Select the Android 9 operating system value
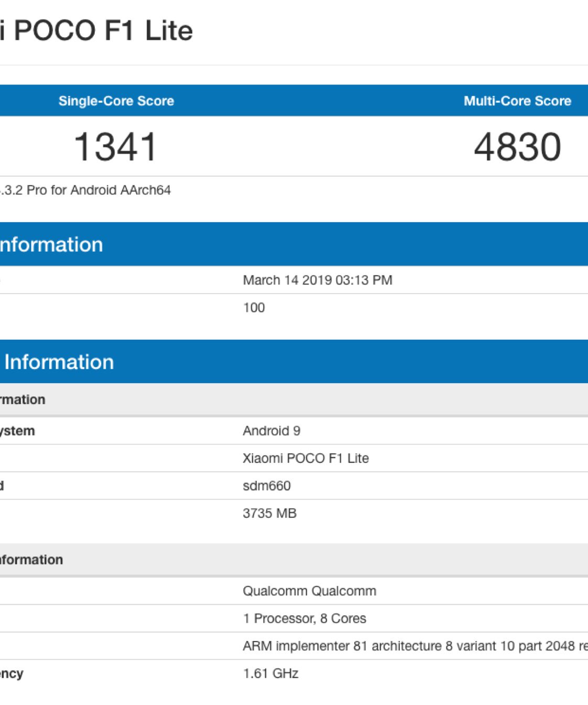Image resolution: width=588 pixels, height=705 pixels. coord(271,431)
